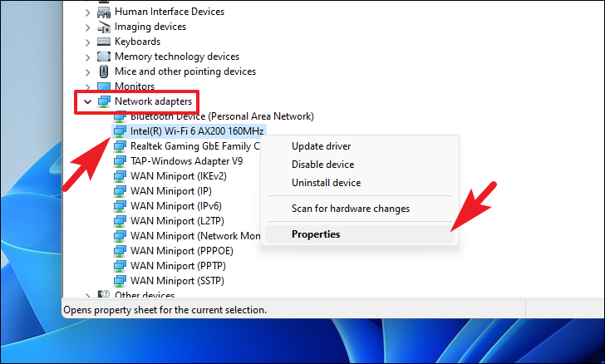This screenshot has height=364, width=605.
Task: Click icon of WAN Miniport (PPTP)
Action: coord(120,266)
